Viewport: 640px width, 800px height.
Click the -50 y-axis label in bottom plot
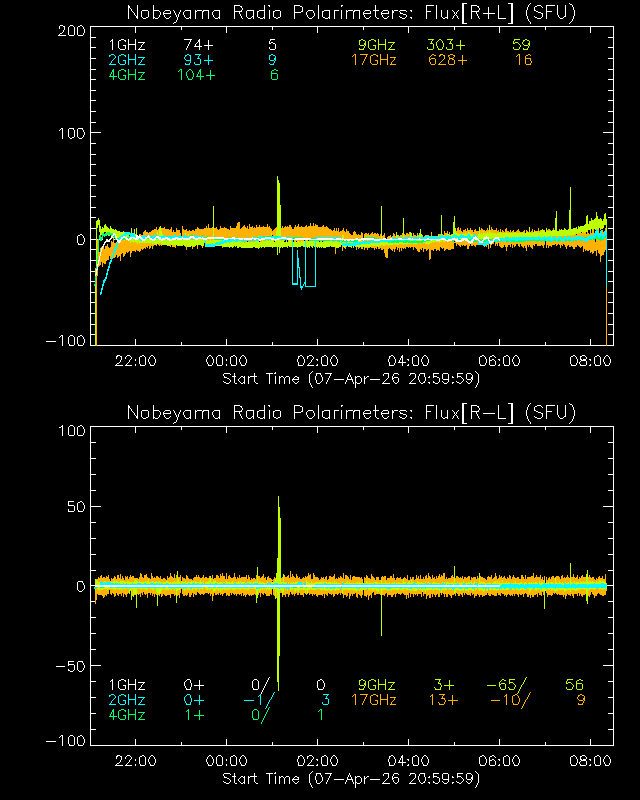coord(70,665)
